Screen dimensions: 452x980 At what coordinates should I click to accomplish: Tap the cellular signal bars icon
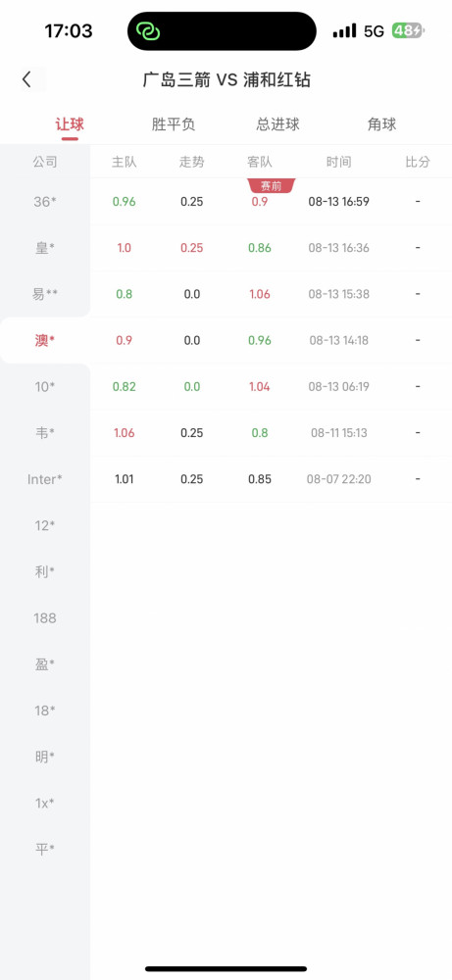(344, 30)
